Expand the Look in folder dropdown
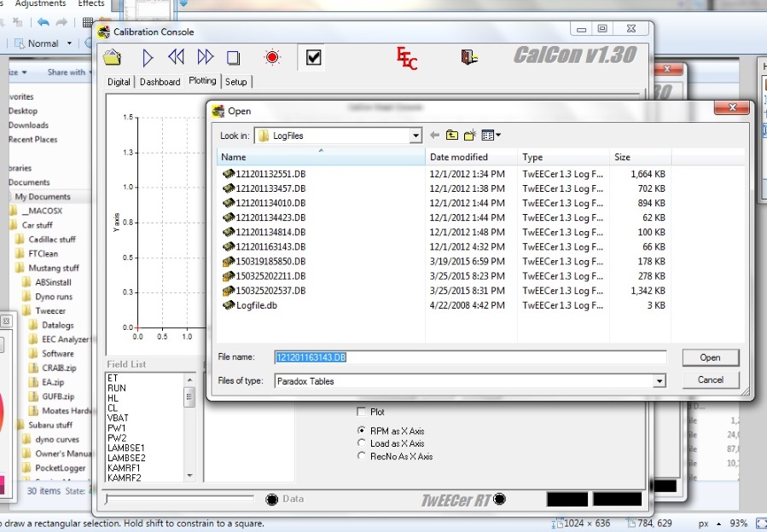Image resolution: width=767 pixels, height=532 pixels. click(415, 136)
